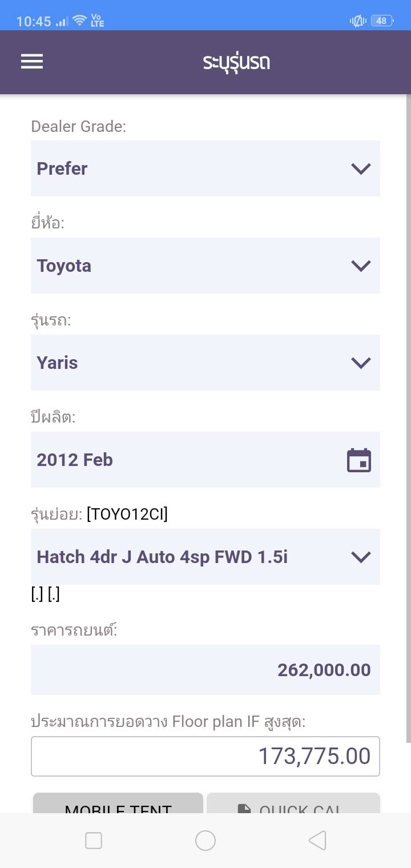
Task: Tap the Wi-Fi status icon
Action: [x=80, y=21]
